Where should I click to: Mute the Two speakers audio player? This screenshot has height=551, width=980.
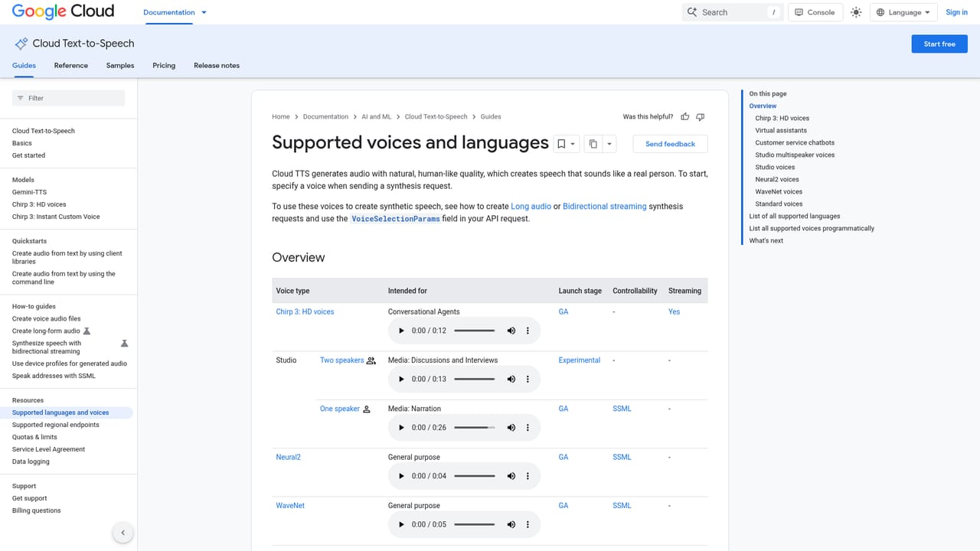point(511,379)
